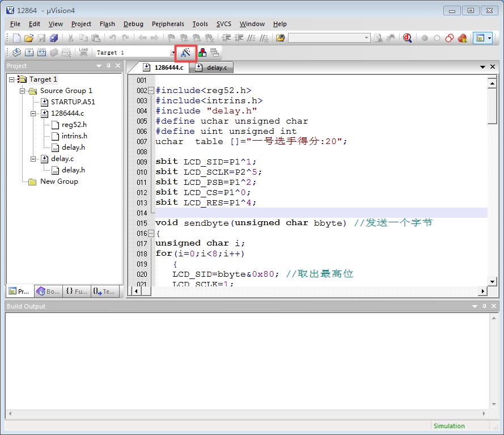Open the Project panel dropdown arrow
Image resolution: width=504 pixels, height=435 pixels.
click(99, 66)
